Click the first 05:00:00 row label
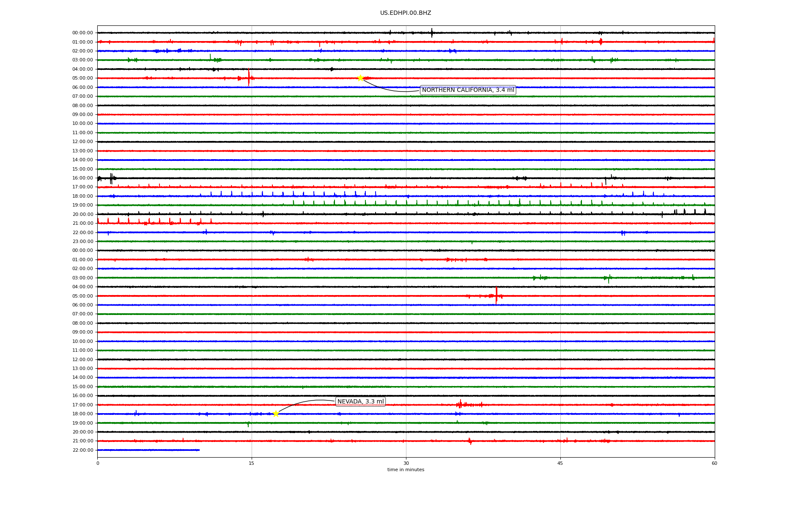Screen dimensions: 812x508 [x=82, y=78]
